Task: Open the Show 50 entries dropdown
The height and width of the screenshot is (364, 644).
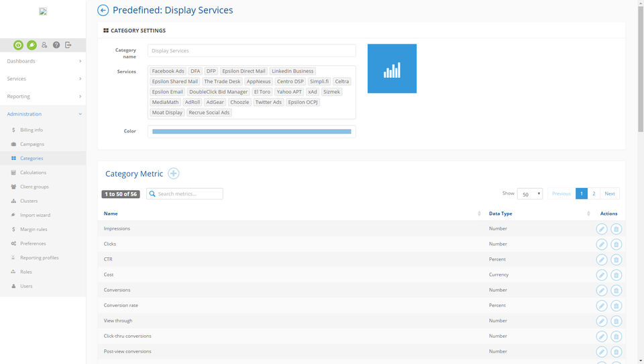Action: (530, 193)
